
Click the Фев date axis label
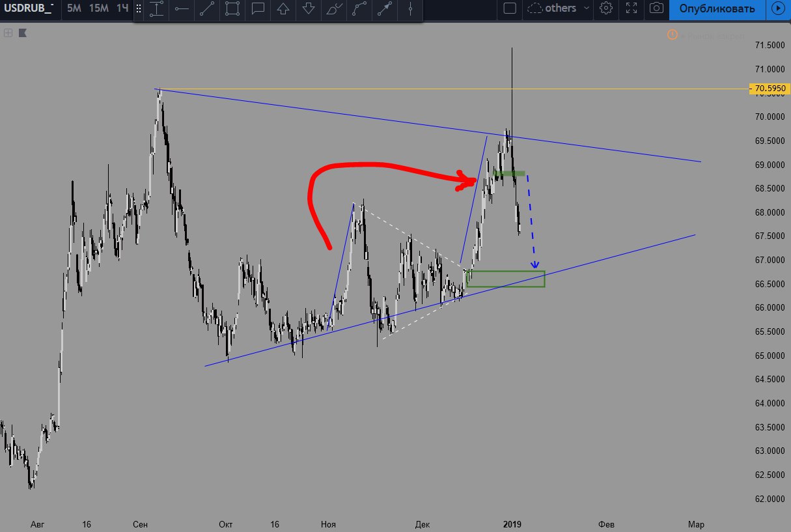605,524
